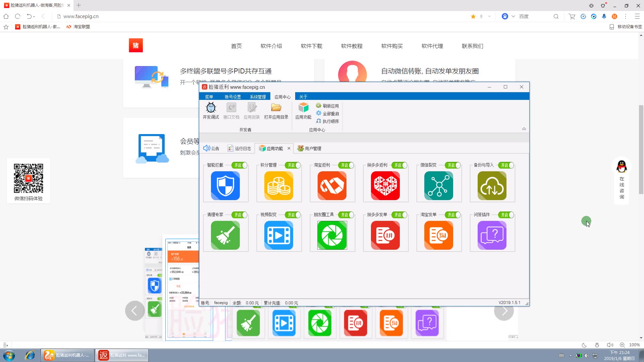Click the browser home icon

coord(6,16)
